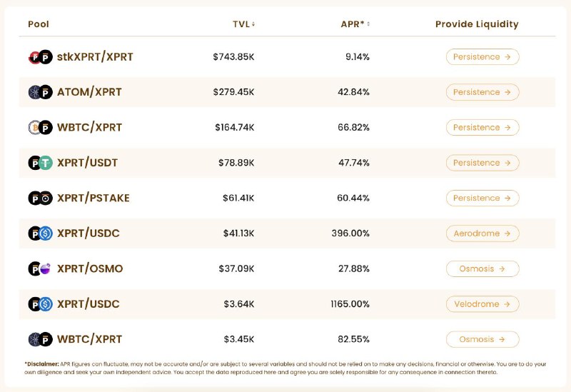Open Persistence link for stkXPRT/XPRT pool
The image size is (571, 392).
[482, 57]
